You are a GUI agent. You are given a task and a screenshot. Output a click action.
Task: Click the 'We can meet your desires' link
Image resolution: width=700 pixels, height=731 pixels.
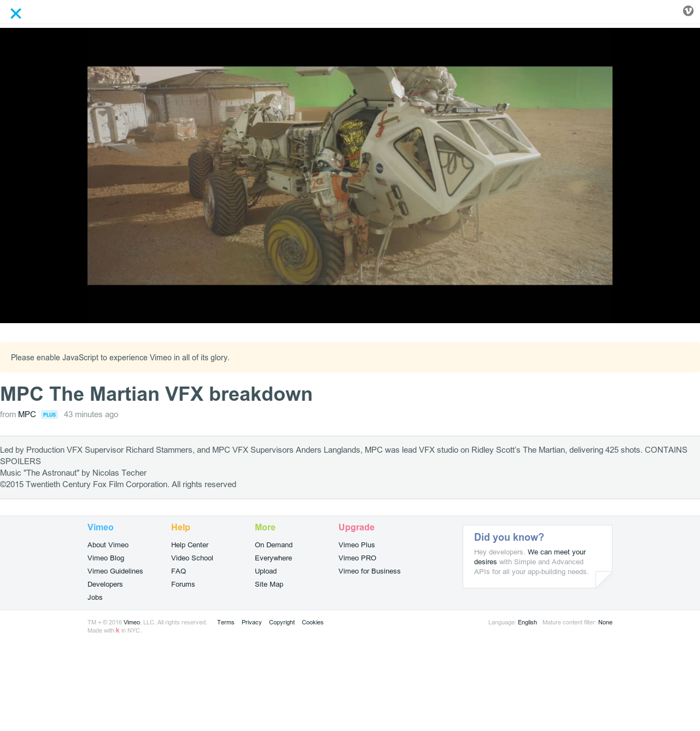point(556,552)
